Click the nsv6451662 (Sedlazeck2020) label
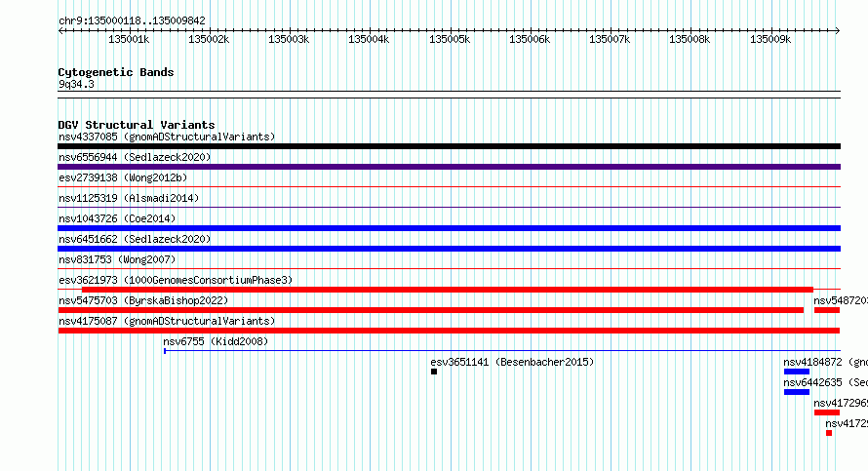This screenshot has width=868, height=471. point(135,239)
